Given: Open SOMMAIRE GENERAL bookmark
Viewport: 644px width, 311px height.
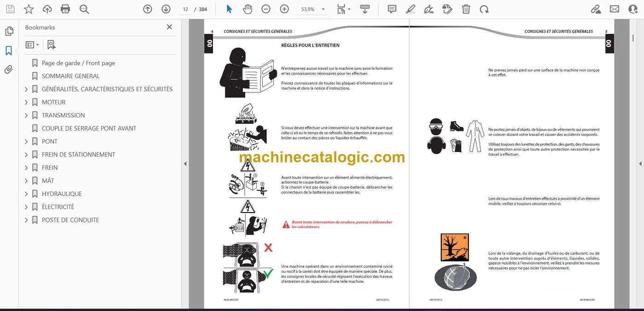Looking at the screenshot, I should 70,76.
